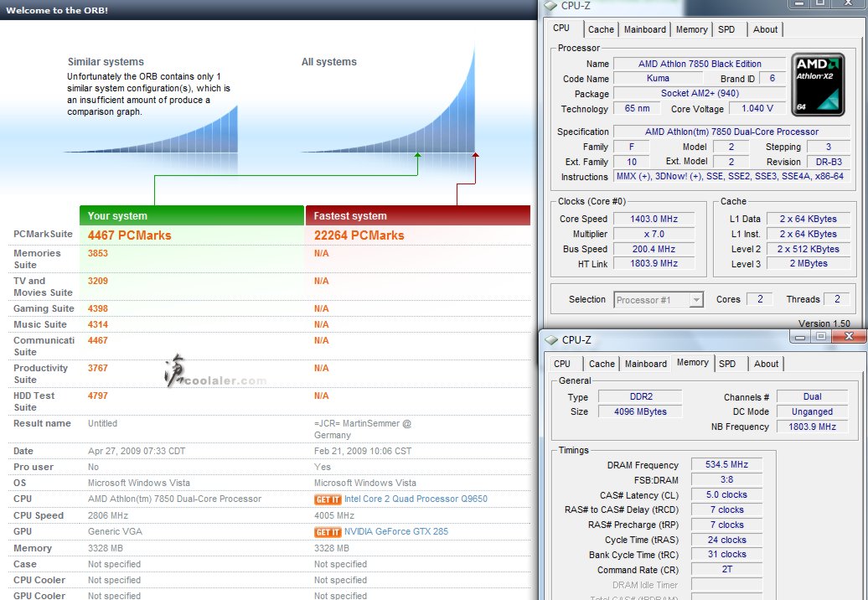Open the Intel Core 2 Quad Processor Q9650 link
868x600 pixels.
point(416,499)
